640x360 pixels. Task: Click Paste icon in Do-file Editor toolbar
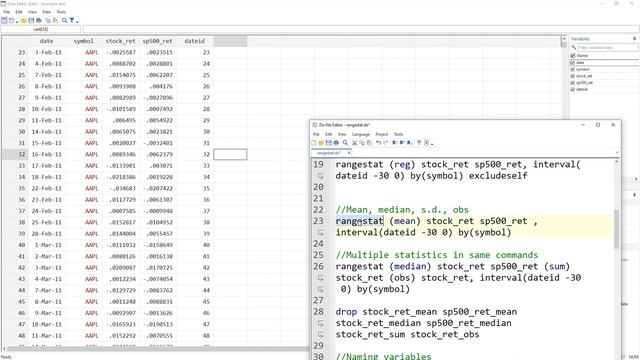click(x=369, y=142)
